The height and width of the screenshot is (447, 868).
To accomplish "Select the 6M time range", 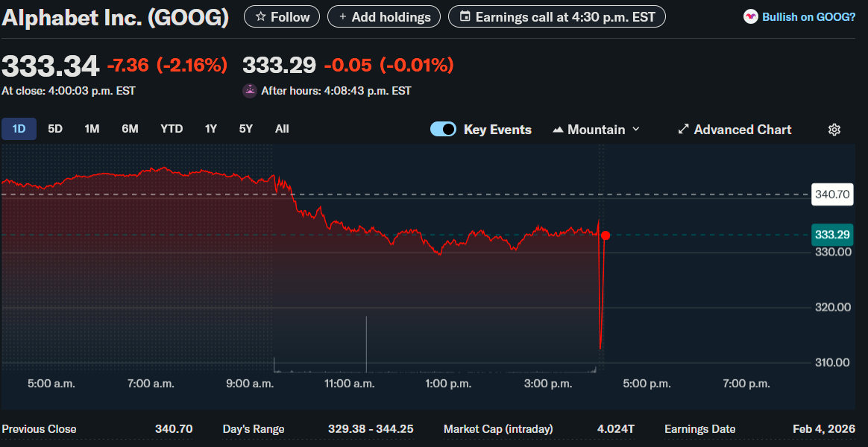I will click(130, 129).
